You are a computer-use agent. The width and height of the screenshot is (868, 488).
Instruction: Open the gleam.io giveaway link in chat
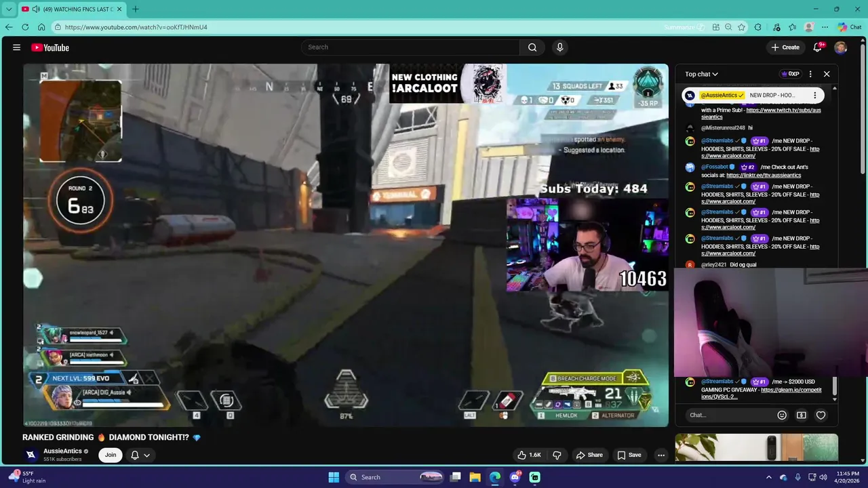761,394
